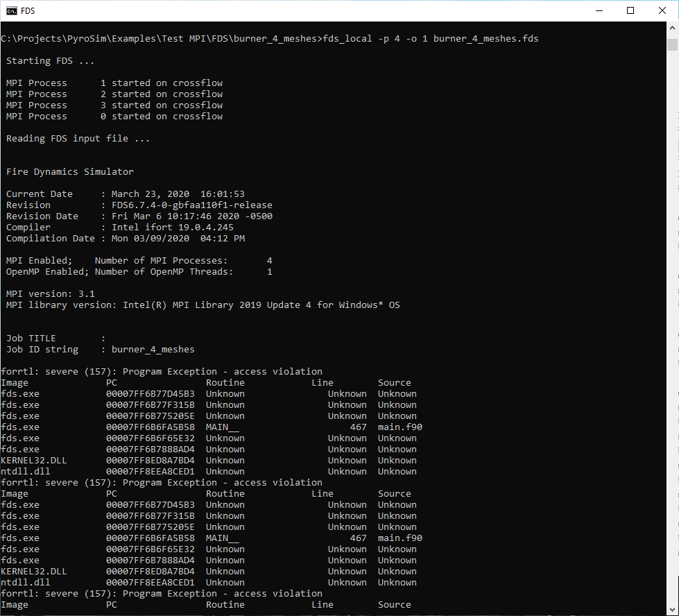Screen dimensions: 679x616
Task: Close the FDS console window
Action: pyautogui.click(x=661, y=10)
